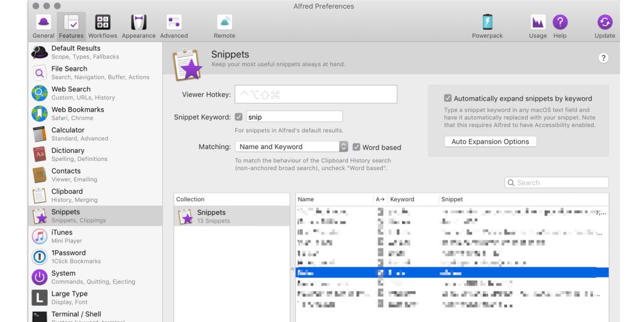Open the Contacts feature

tap(96, 175)
